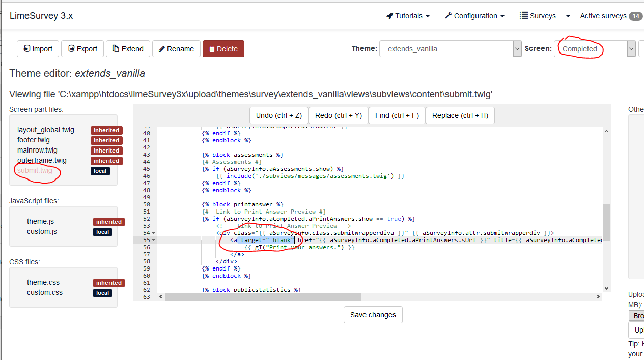
Task: Click Replace (ctrl + H) button
Action: click(460, 115)
